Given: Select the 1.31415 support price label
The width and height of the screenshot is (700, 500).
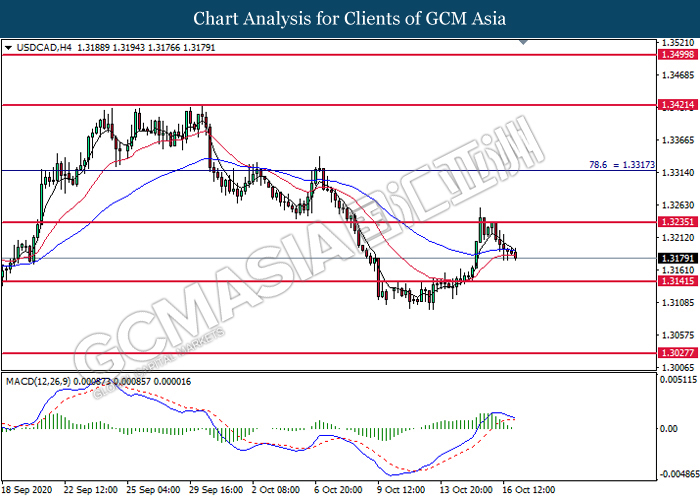Looking at the screenshot, I should [x=677, y=281].
